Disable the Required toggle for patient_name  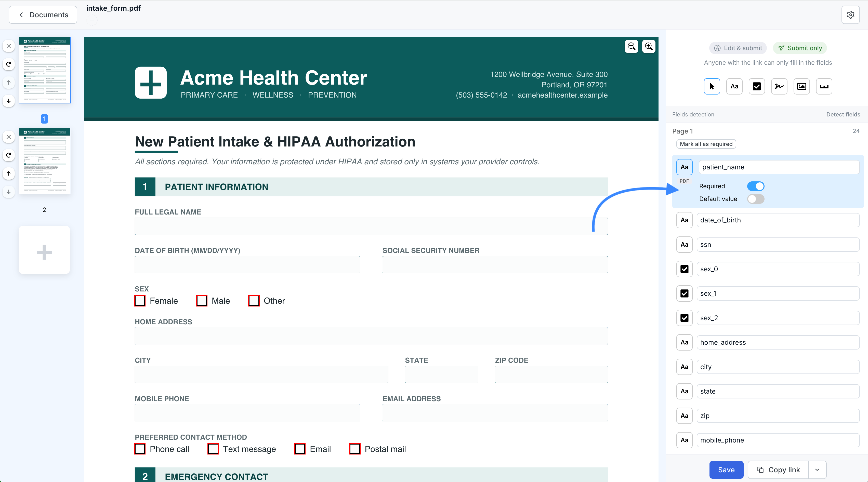[755, 186]
